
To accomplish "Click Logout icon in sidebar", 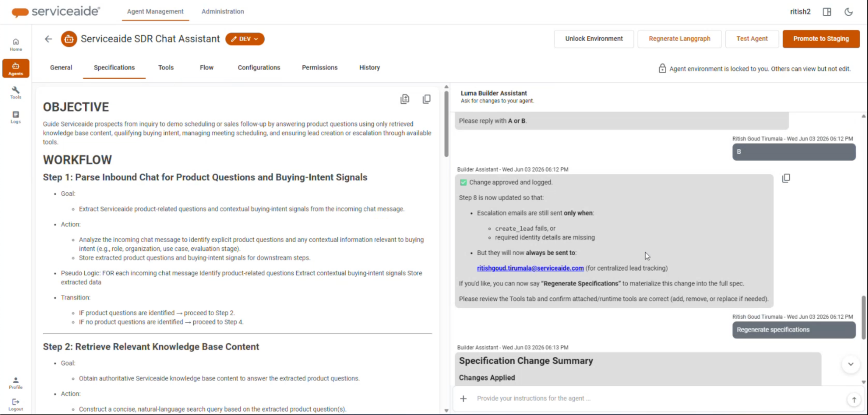I will (16, 404).
